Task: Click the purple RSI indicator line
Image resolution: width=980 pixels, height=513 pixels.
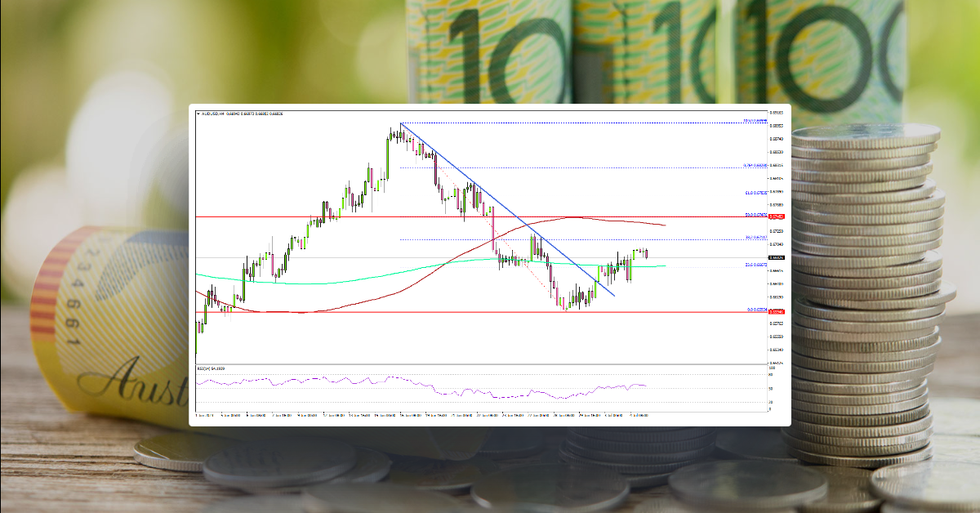Action: pyautogui.click(x=343, y=380)
